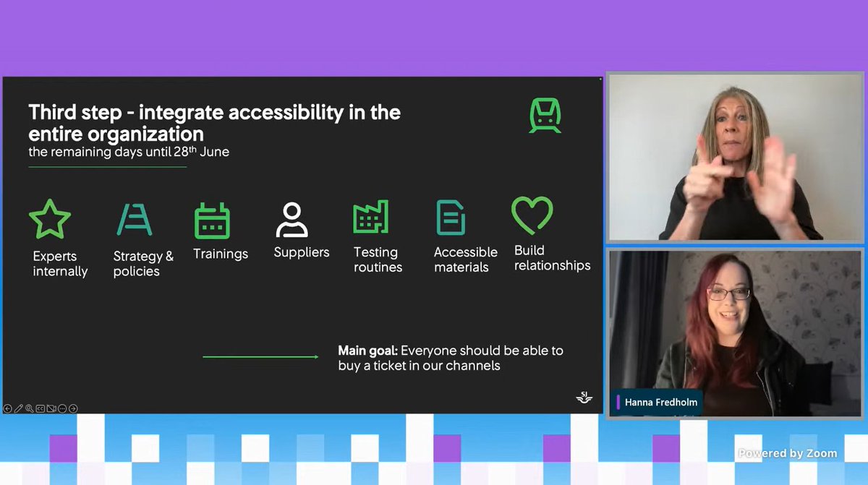Open the ellipsis more-options menu
The width and height of the screenshot is (868, 485).
point(61,408)
